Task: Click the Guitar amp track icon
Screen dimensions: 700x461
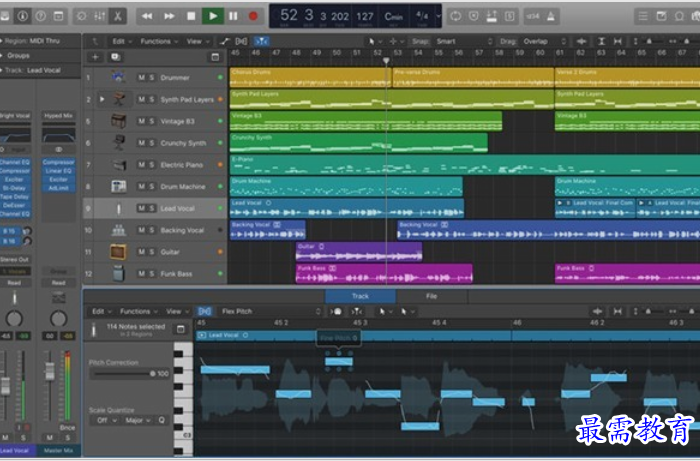Action: tap(118, 252)
